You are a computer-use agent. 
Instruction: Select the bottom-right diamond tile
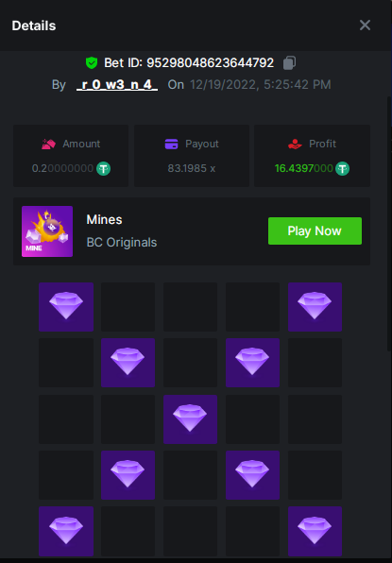[315, 531]
